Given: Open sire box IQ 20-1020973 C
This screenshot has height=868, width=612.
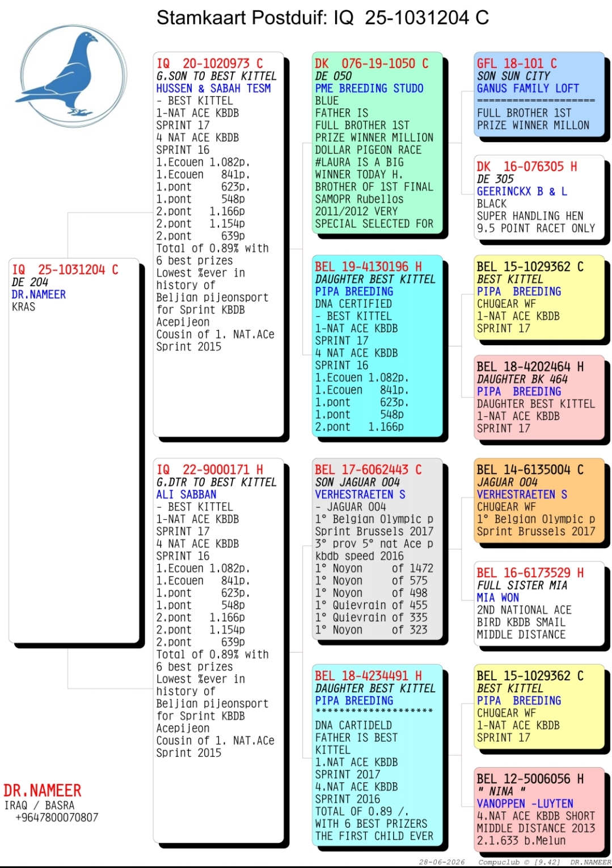Looking at the screenshot, I should tap(218, 244).
